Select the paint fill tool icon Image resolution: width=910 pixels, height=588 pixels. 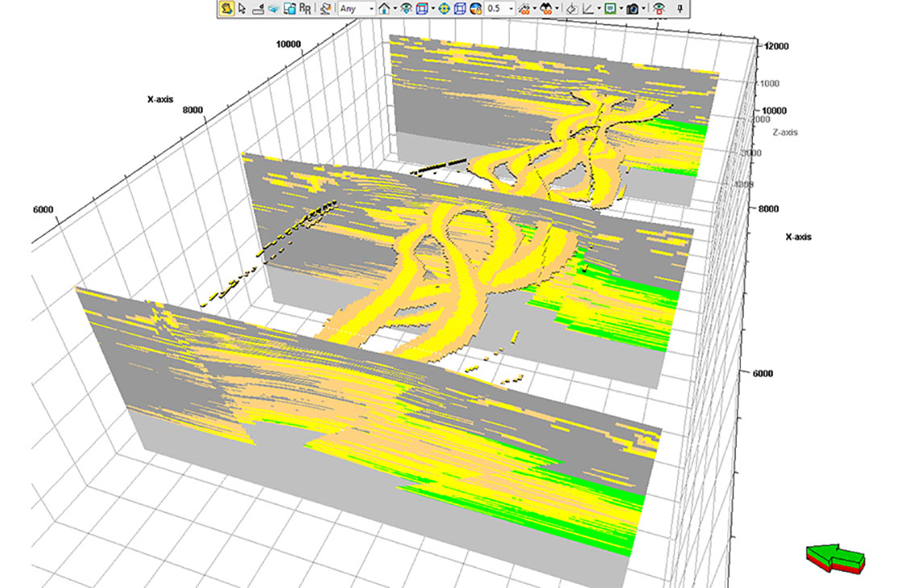click(x=572, y=9)
